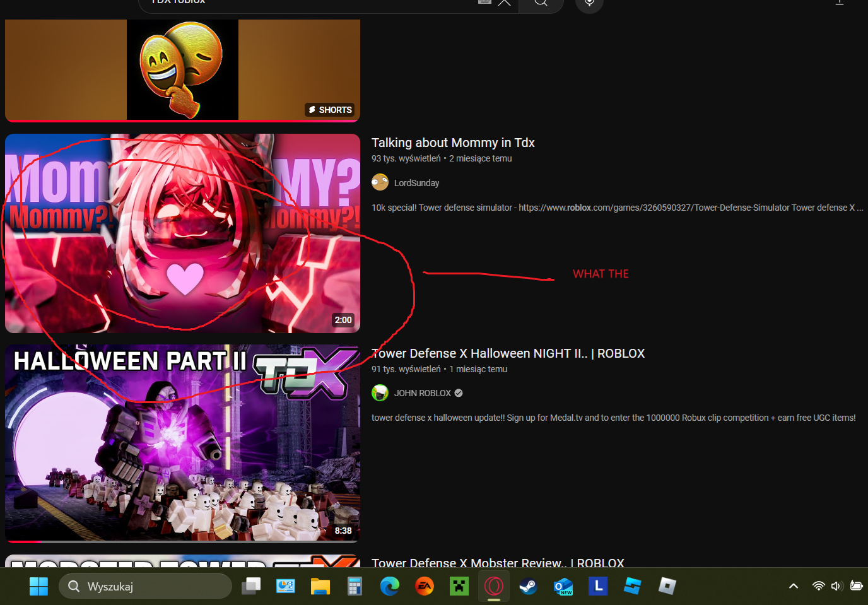Clear the YouTube search box text
868x605 pixels.
point(504,3)
